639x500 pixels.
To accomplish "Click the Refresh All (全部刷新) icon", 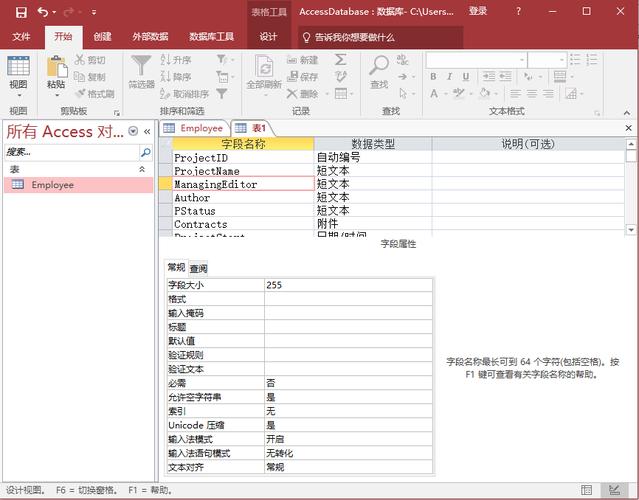I will pos(264,66).
